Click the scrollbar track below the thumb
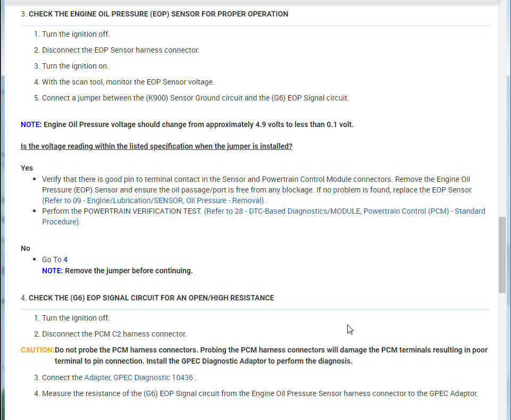Viewport: 511px width, 420px height. (502, 356)
